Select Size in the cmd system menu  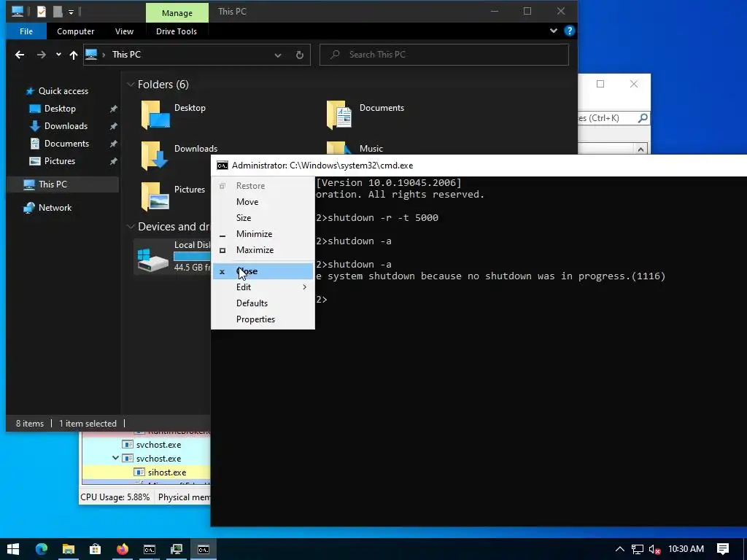click(x=263, y=217)
